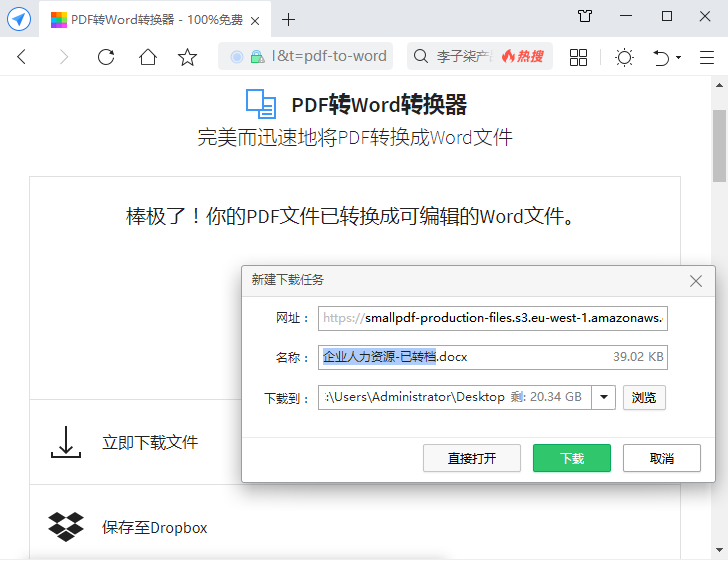
Task: Bookmark this page with star
Action: coord(188,57)
